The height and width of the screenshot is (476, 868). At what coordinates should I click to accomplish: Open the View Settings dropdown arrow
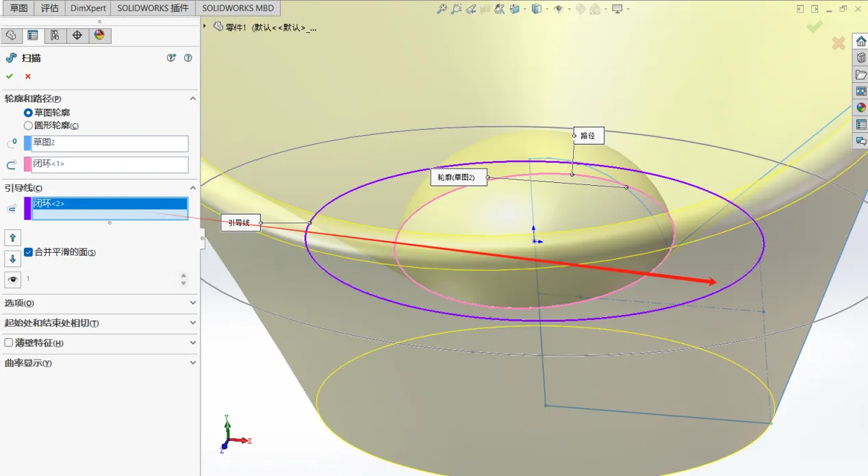[x=627, y=10]
